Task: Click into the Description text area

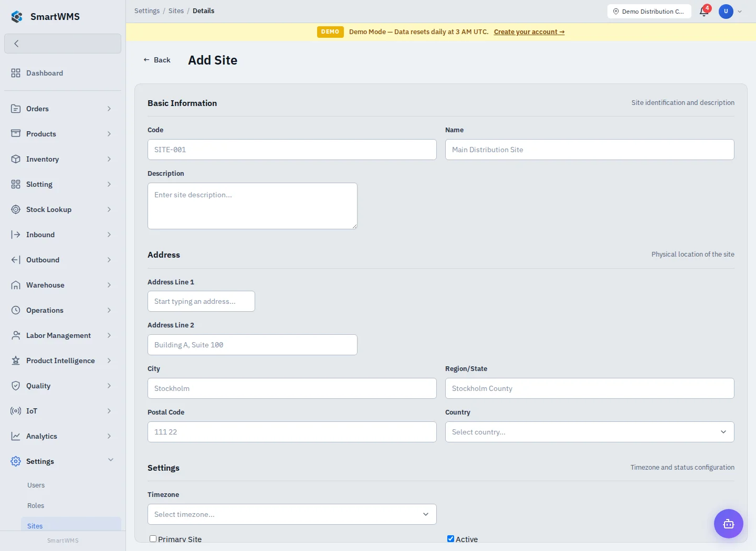Action: pos(253,206)
